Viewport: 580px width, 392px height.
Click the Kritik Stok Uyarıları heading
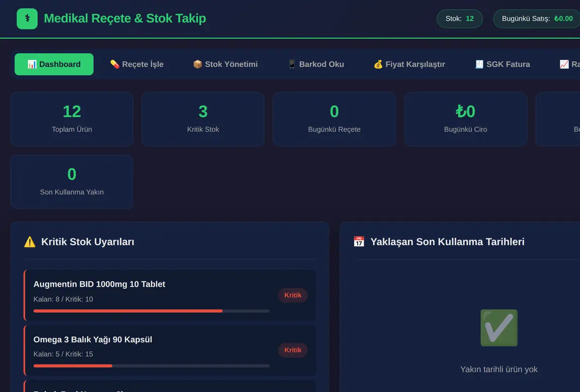[88, 242]
